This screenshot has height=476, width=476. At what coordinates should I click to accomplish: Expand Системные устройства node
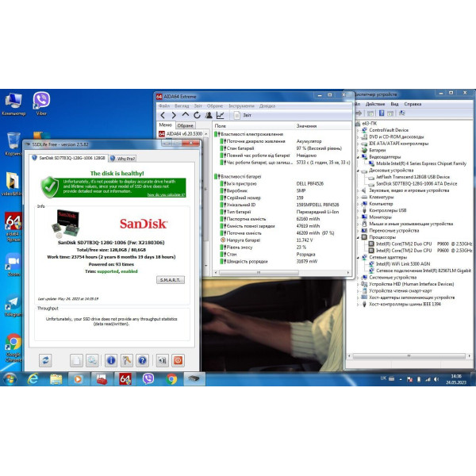[359, 277]
